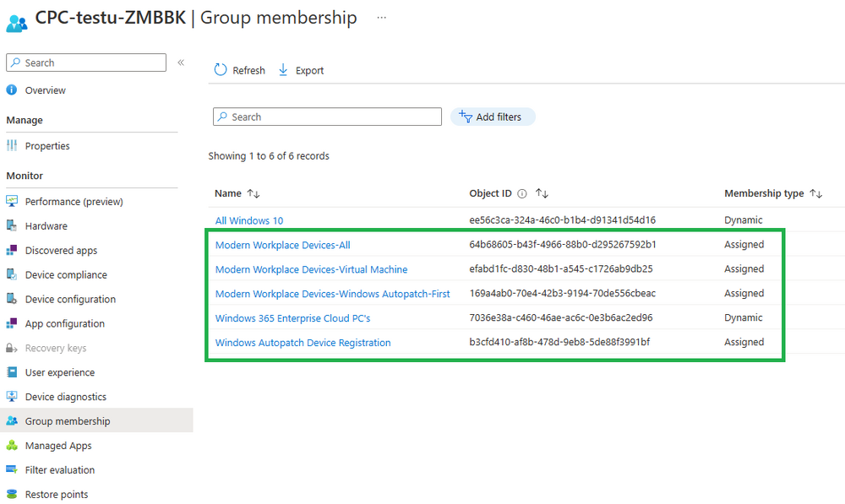Viewport: 845px width, 504px height.
Task: Select Object ID efabd1fc-d830-48b1-a545-c1726ab9db25
Action: [x=561, y=268]
